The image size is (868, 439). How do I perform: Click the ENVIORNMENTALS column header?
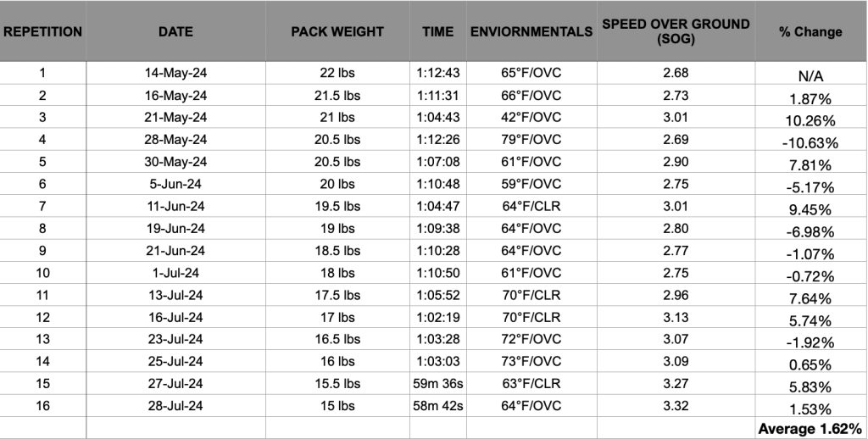click(x=531, y=31)
